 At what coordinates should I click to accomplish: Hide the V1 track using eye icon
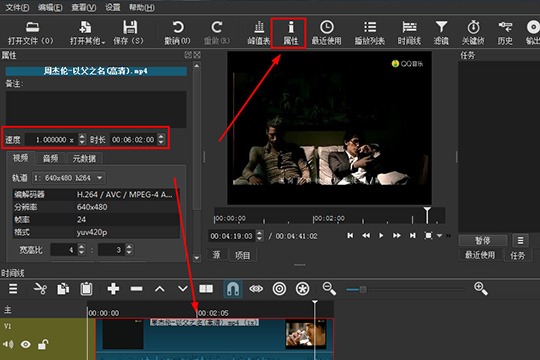25,344
